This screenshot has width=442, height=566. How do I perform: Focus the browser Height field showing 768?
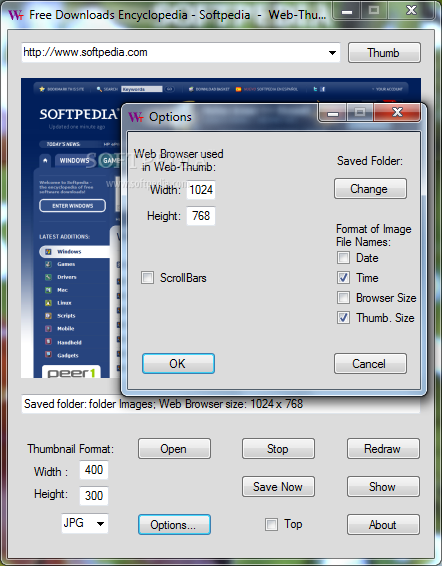point(201,216)
